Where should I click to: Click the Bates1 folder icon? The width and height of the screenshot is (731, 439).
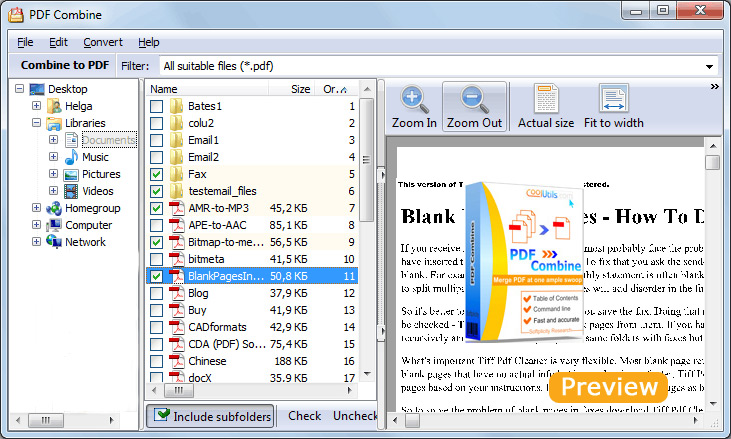176,106
